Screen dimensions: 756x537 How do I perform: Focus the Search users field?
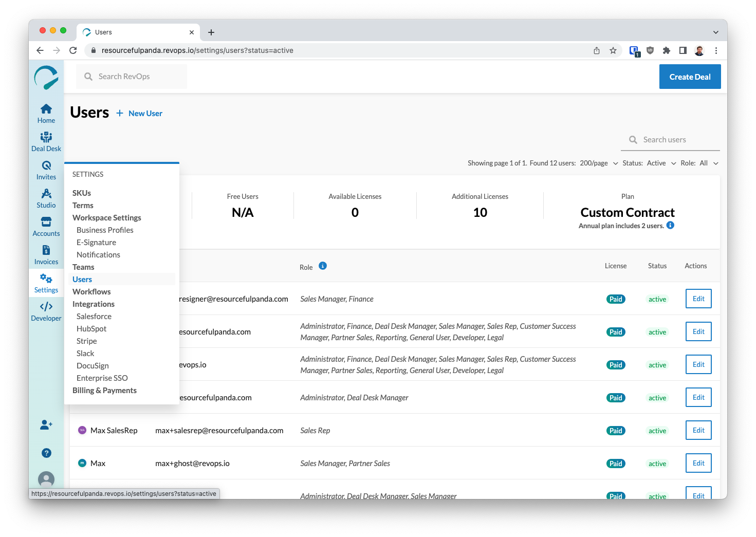click(x=670, y=140)
